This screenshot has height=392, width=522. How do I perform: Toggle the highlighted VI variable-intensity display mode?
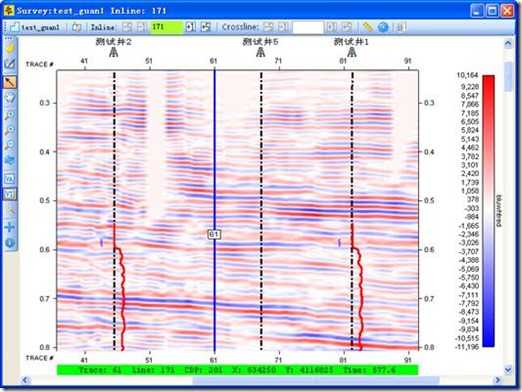coord(10,194)
